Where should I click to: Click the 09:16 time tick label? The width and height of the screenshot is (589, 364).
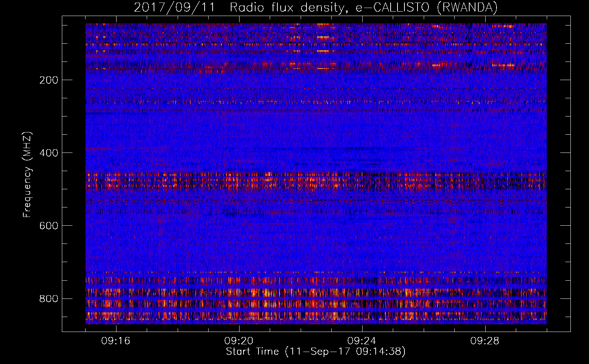pyautogui.click(x=116, y=341)
